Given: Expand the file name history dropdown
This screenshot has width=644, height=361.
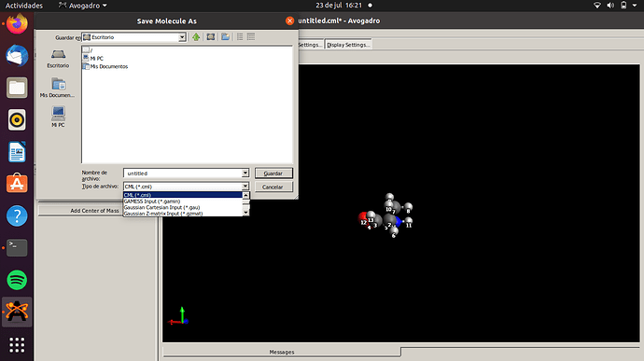Looking at the screenshot, I should point(245,173).
